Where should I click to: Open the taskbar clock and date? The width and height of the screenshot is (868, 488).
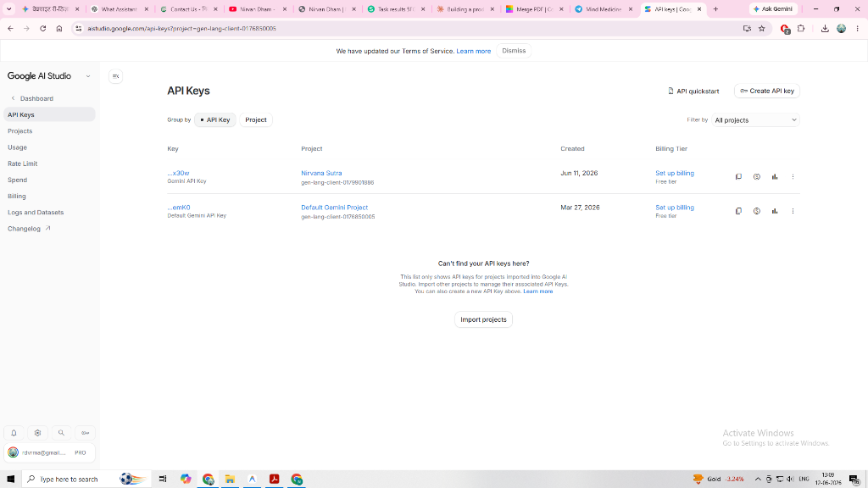tap(828, 480)
